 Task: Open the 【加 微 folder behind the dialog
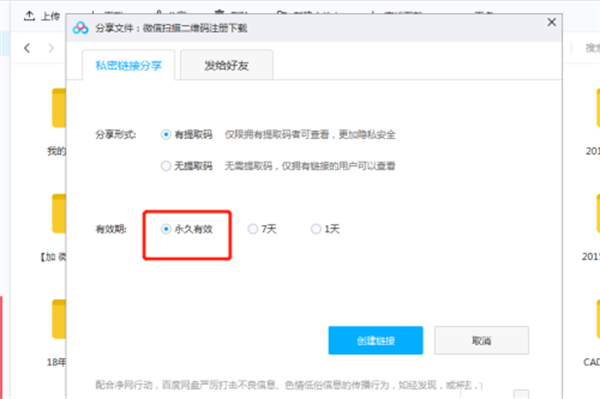(59, 213)
